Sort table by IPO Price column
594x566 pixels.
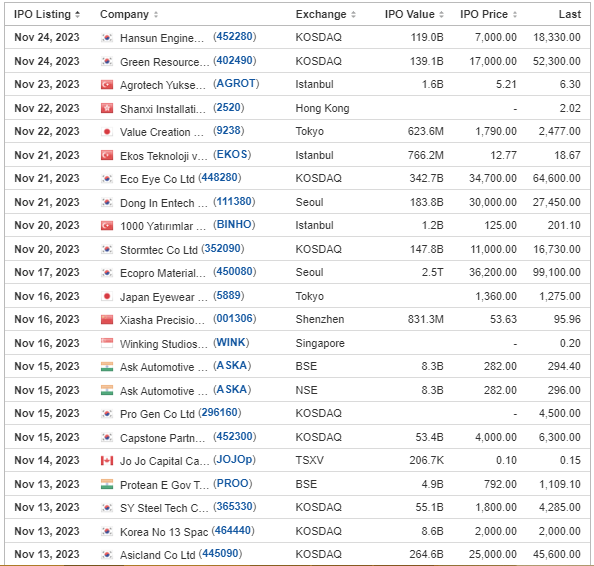coord(488,14)
